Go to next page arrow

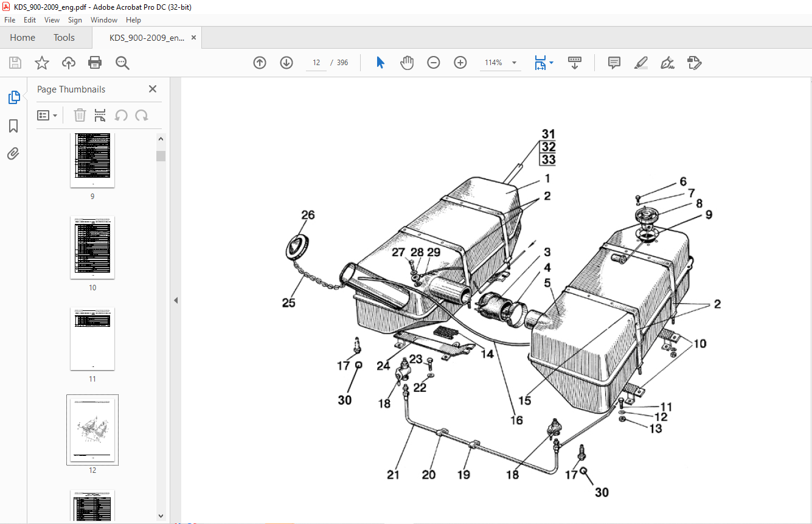click(286, 63)
